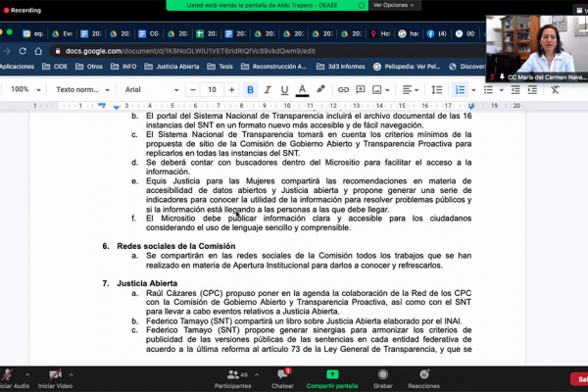The image size is (588, 392).
Task: Open the INFO bookmarks folder
Action: [123, 67]
